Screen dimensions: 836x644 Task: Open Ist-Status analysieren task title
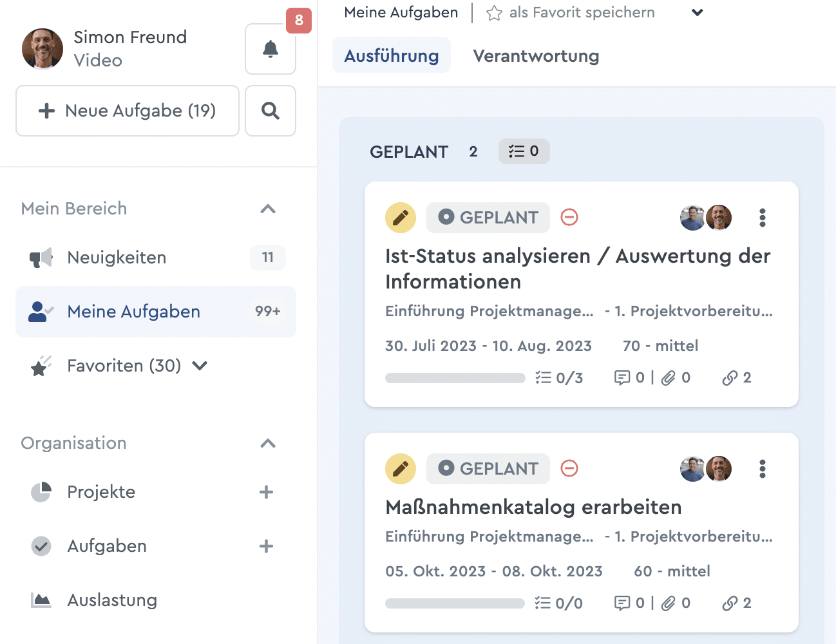tap(578, 269)
